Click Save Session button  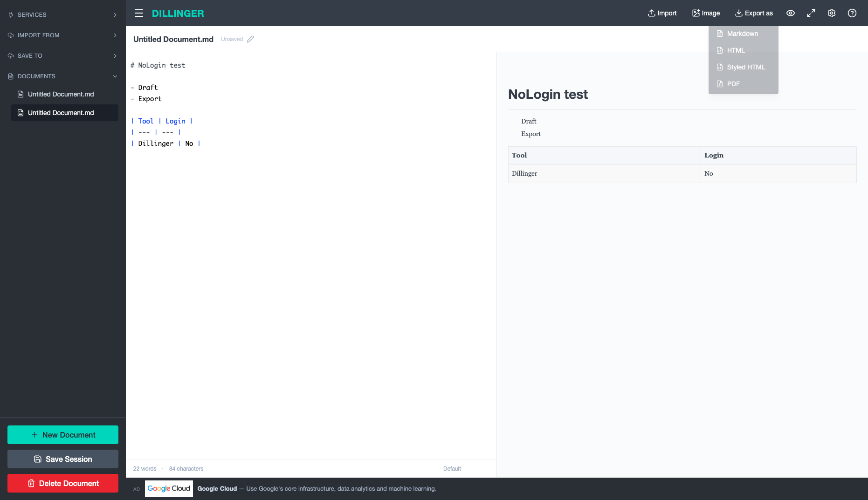[63, 459]
